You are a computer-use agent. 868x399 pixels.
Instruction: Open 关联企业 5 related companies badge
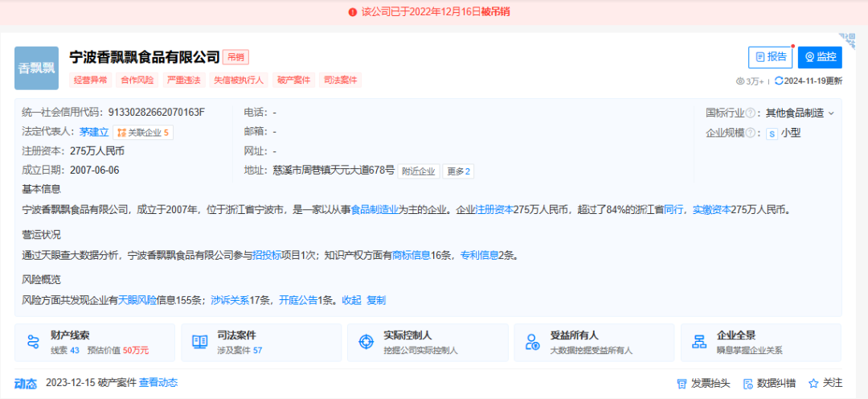[x=143, y=133]
